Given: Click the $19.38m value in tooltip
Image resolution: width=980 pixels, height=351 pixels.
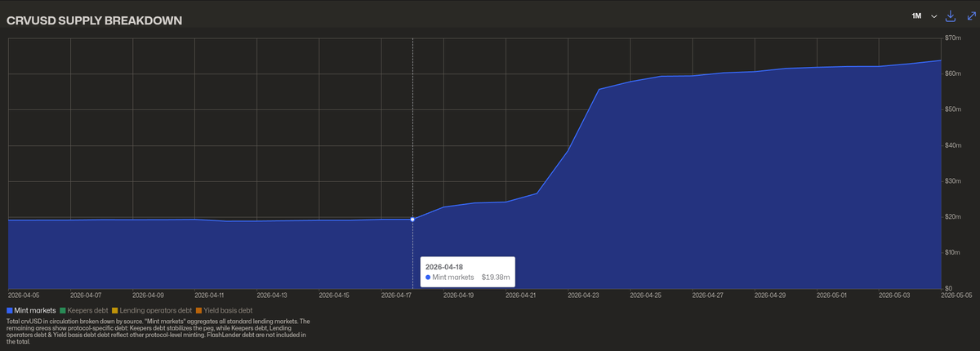Looking at the screenshot, I should coord(496,278).
